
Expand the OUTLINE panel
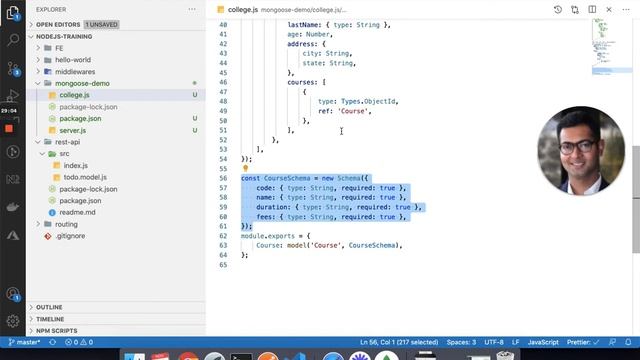point(49,307)
